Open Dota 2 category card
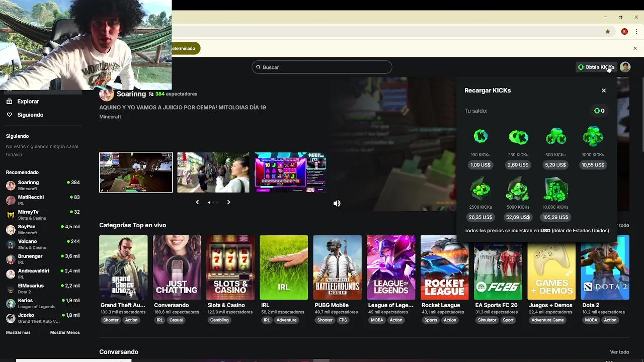Screen dimensions: 644x362 point(605,267)
